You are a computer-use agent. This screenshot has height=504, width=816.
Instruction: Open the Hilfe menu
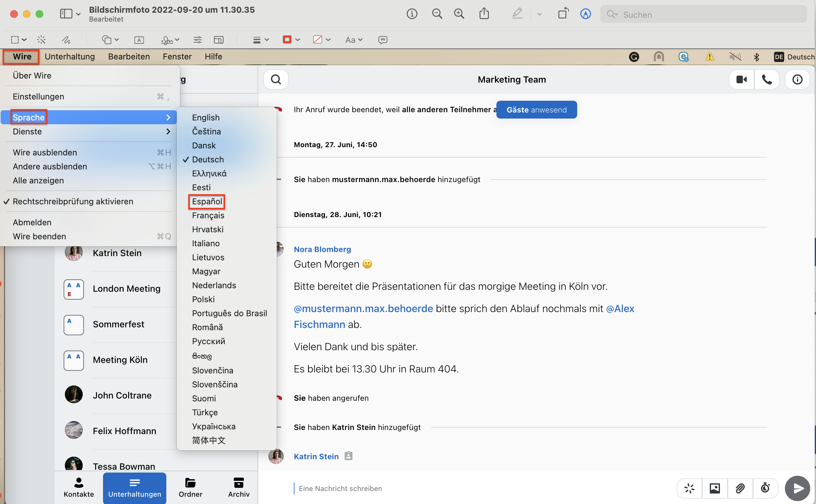point(213,57)
